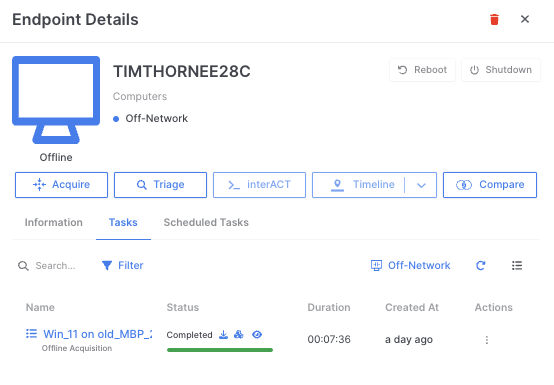Click the Compare button
Image resolution: width=554 pixels, height=385 pixels.
click(x=490, y=185)
